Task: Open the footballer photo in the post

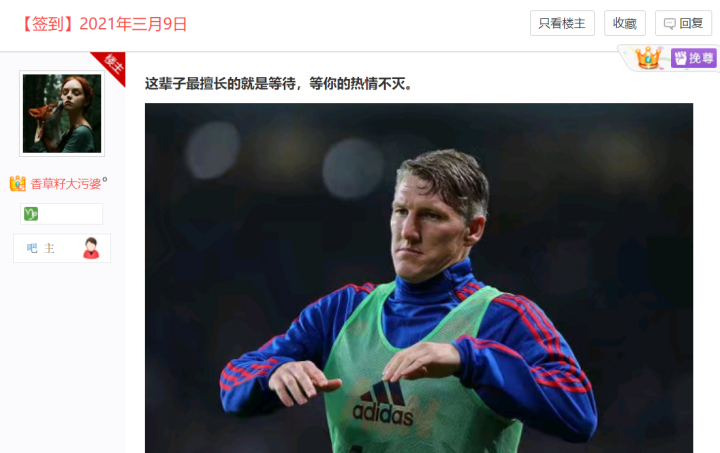Action: [x=419, y=278]
